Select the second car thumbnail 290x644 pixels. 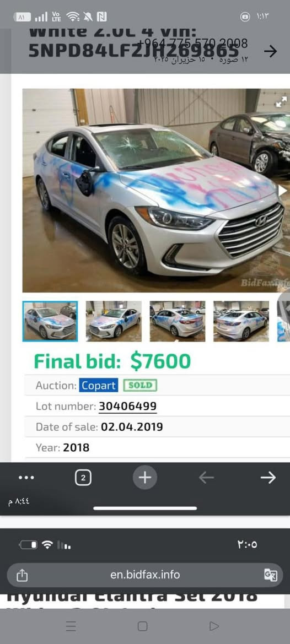click(114, 321)
